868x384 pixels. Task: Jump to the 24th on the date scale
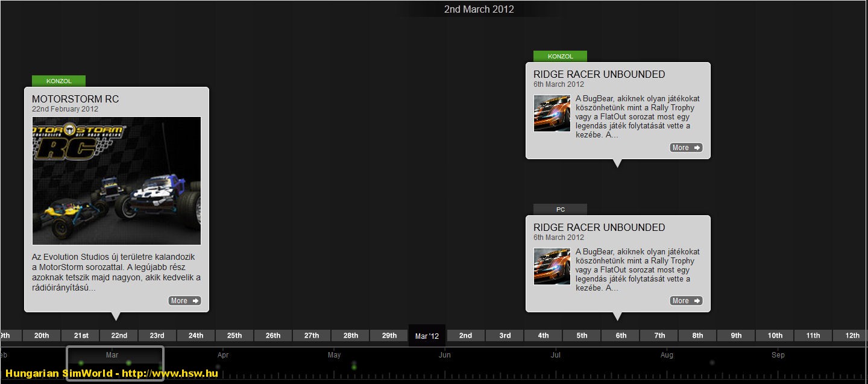[196, 336]
